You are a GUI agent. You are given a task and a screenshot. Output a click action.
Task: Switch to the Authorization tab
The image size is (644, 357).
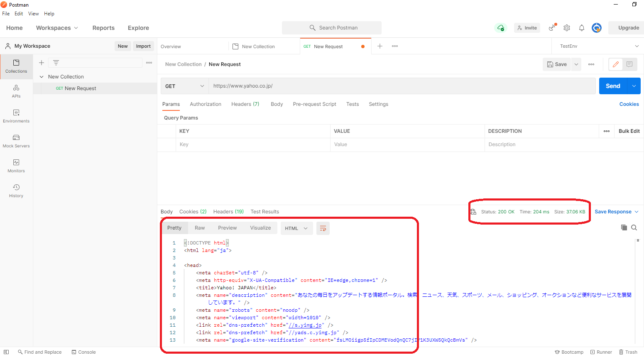click(x=206, y=104)
